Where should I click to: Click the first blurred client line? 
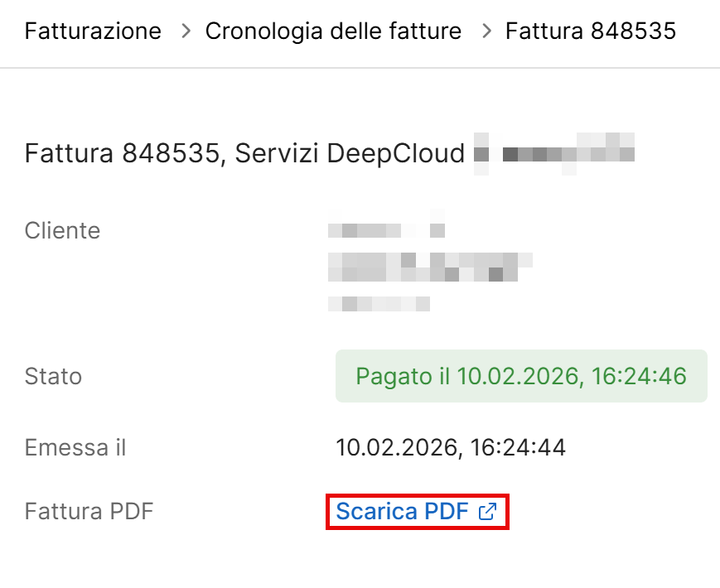(x=386, y=229)
